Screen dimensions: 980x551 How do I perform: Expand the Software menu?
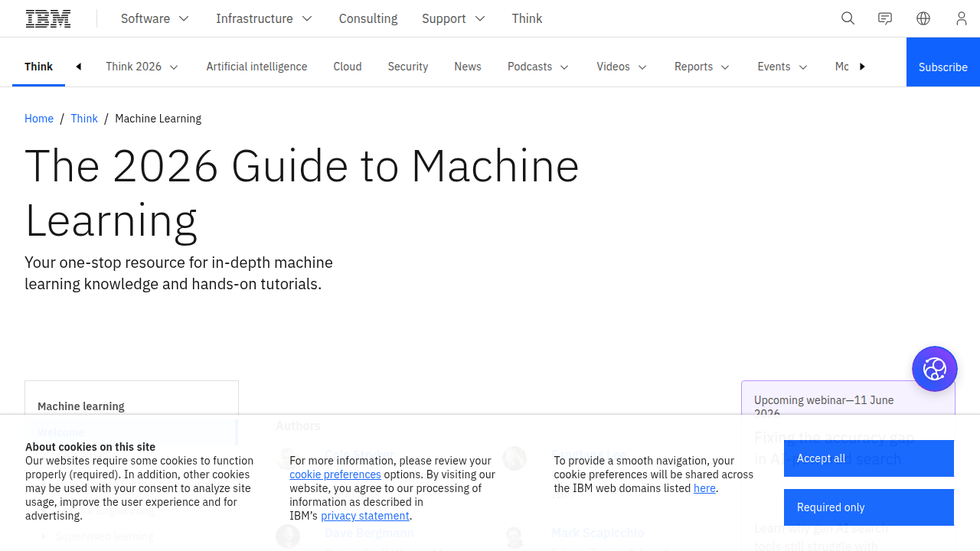pyautogui.click(x=155, y=18)
